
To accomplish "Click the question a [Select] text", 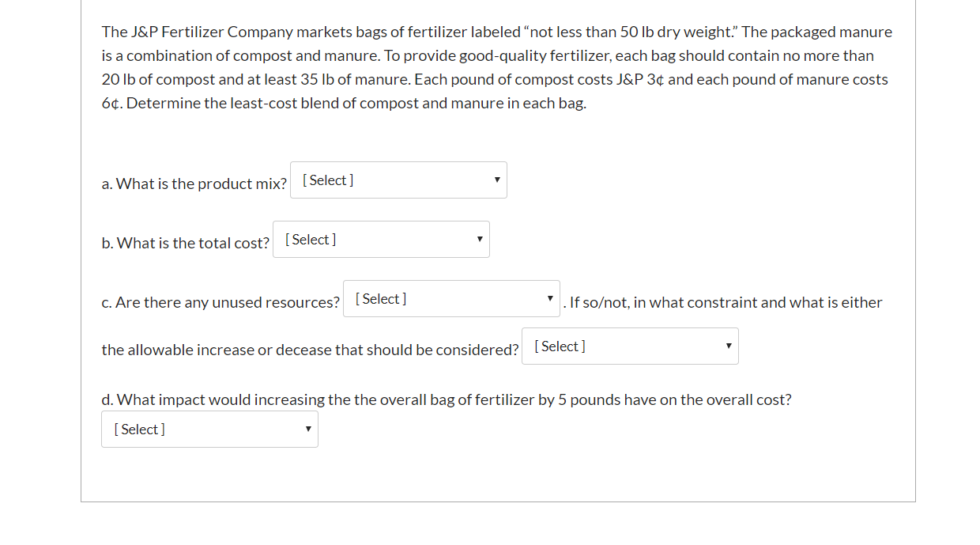I will pos(326,180).
